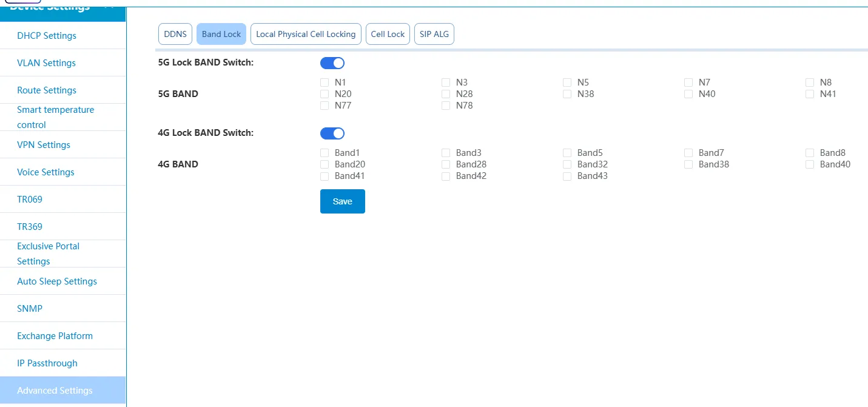
Task: Open DHCP Settings in the sidebar
Action: click(47, 36)
